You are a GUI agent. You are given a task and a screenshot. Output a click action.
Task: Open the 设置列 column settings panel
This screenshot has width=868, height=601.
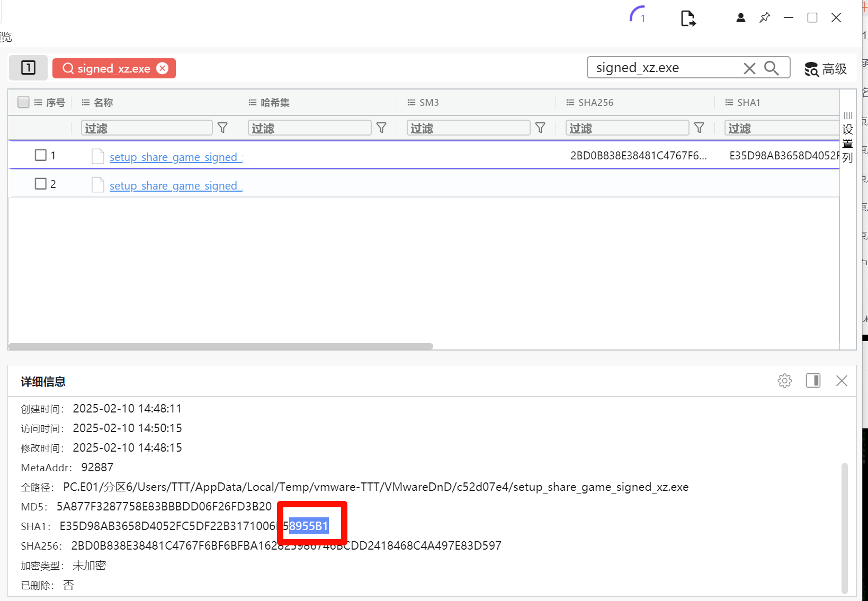(848, 138)
